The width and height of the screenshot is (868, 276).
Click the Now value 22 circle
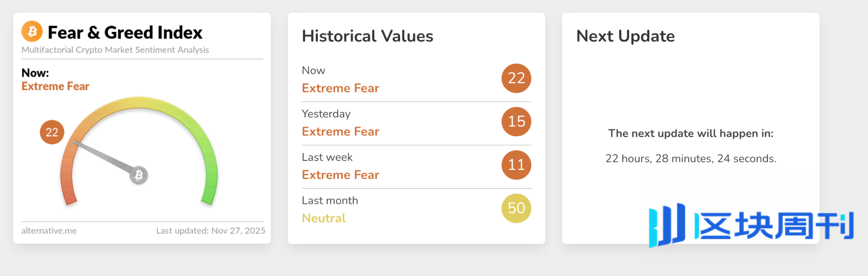click(516, 78)
